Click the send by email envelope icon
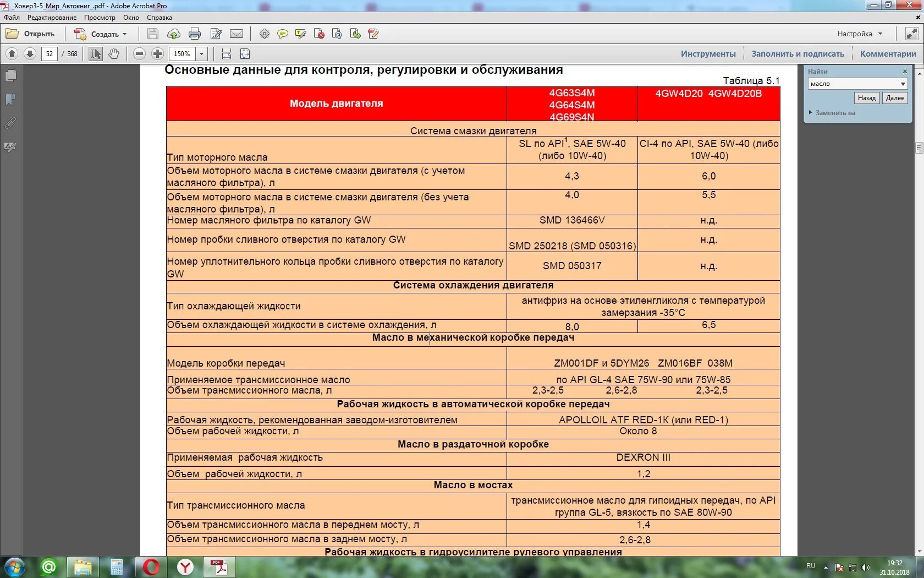Viewport: 924px width, 578px height. coord(237,34)
